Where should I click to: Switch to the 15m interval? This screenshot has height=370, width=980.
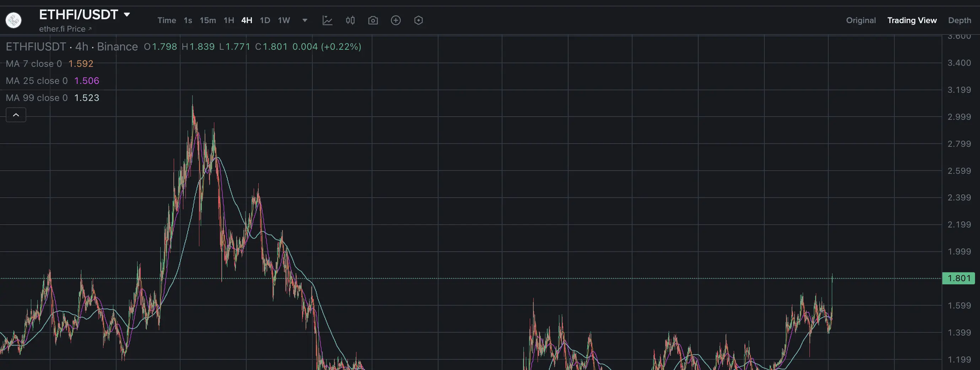point(208,20)
